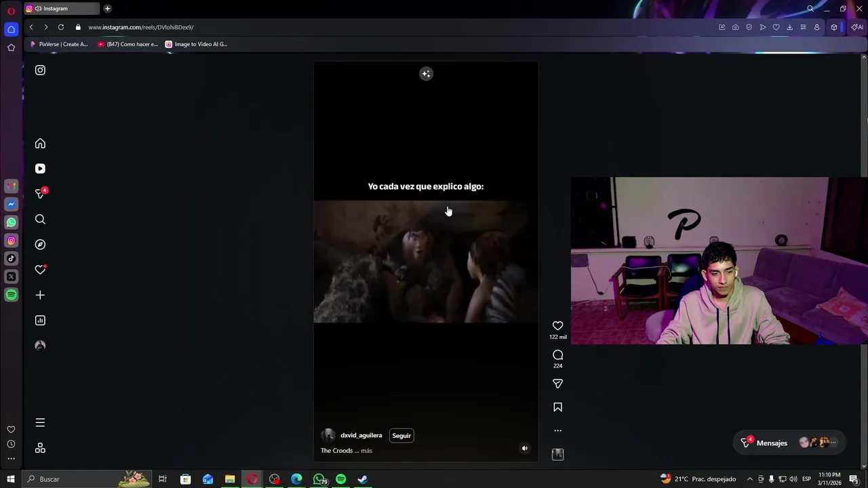Open Opera sidebar pinboards heart icon
The image size is (868, 488).
(11, 430)
